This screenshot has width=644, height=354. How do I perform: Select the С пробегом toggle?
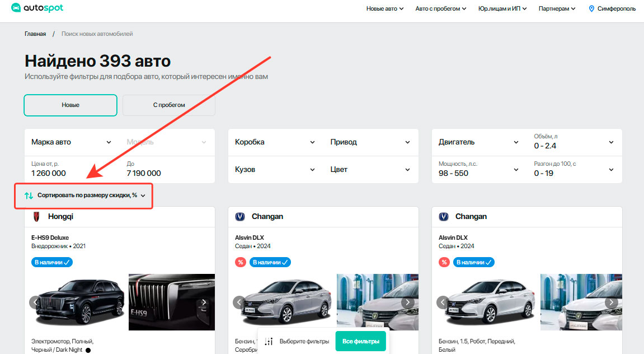point(169,105)
